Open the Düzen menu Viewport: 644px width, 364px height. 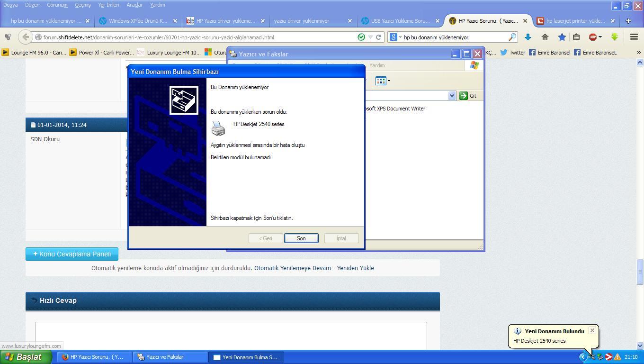32,5
